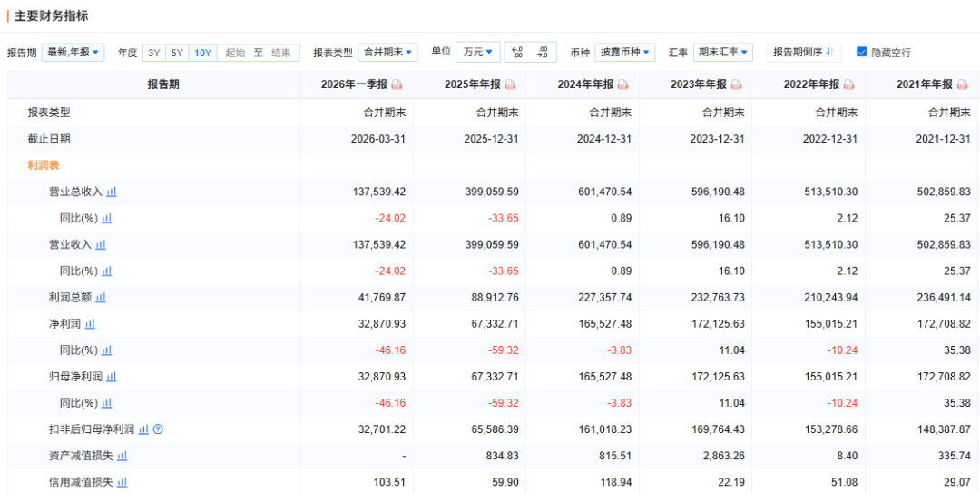Show chart for 信用减值损失
This screenshot has height=493, width=980.
(x=122, y=482)
